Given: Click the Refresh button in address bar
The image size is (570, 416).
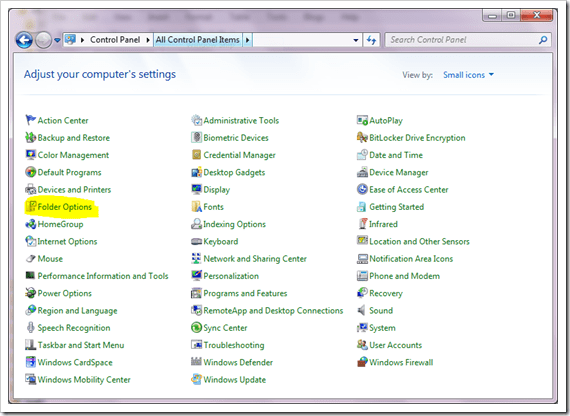Looking at the screenshot, I should point(371,40).
